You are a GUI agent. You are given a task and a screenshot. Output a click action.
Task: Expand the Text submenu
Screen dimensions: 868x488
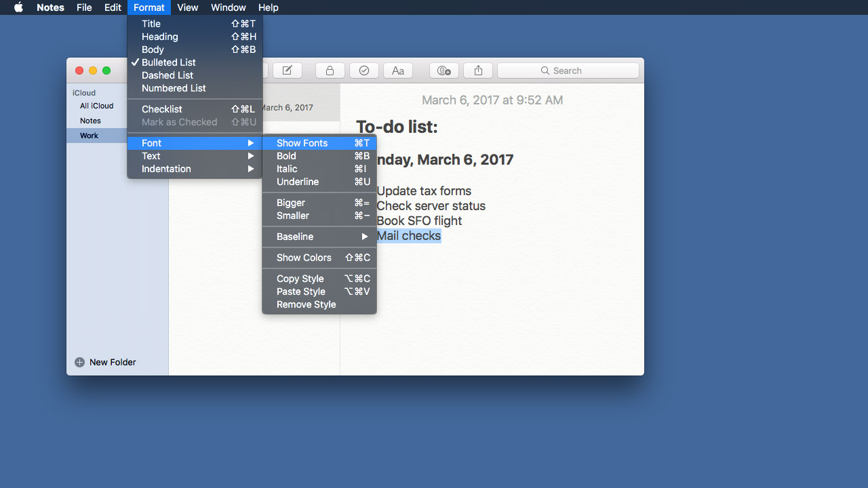click(195, 156)
